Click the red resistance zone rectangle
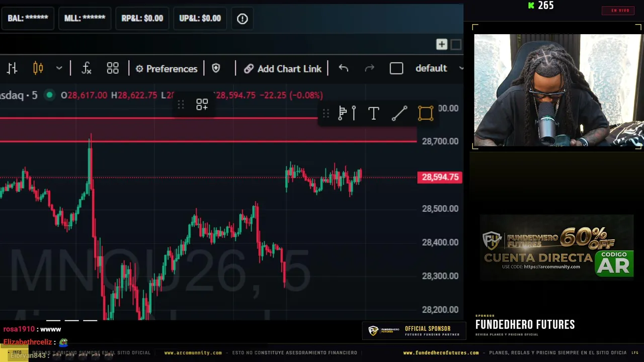 [208, 130]
